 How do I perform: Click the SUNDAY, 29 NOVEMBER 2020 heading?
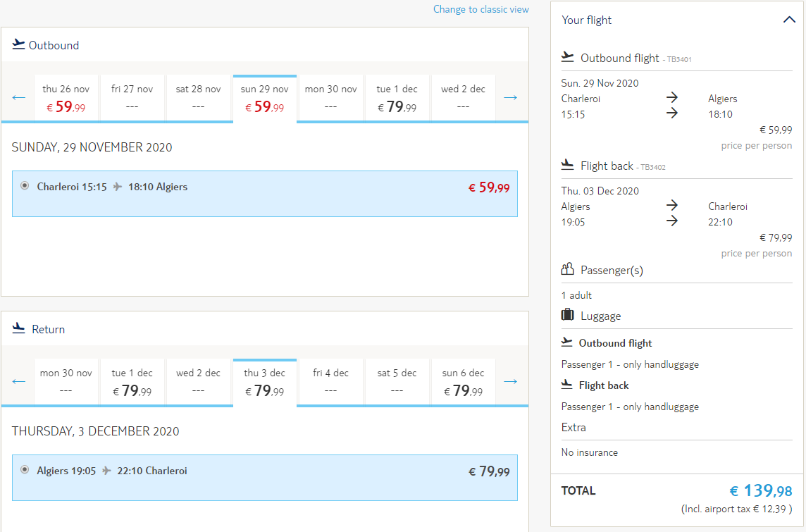(x=92, y=147)
